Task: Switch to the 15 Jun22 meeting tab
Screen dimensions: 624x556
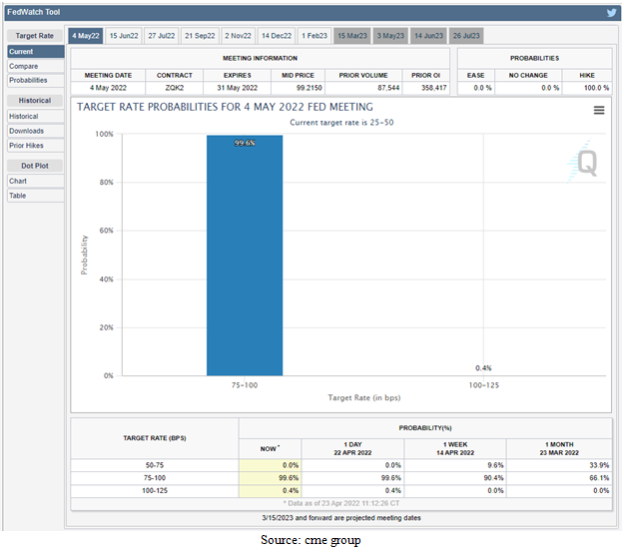Action: (x=125, y=35)
